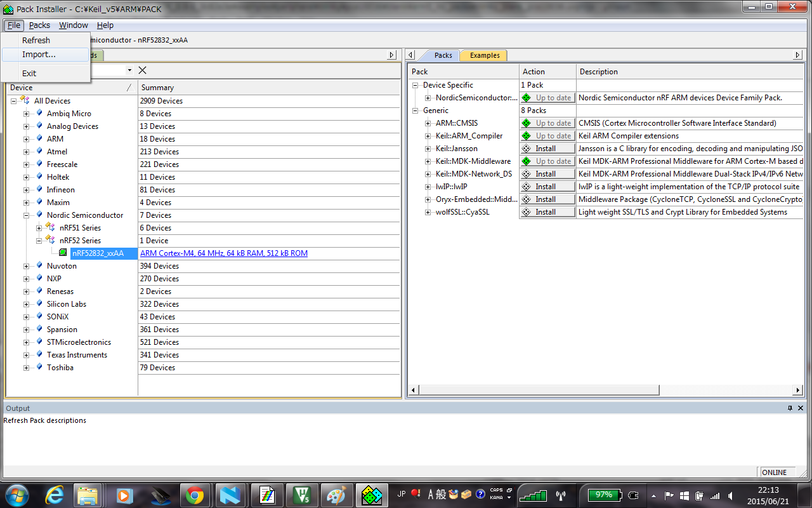Close the Output panel

[x=801, y=408]
